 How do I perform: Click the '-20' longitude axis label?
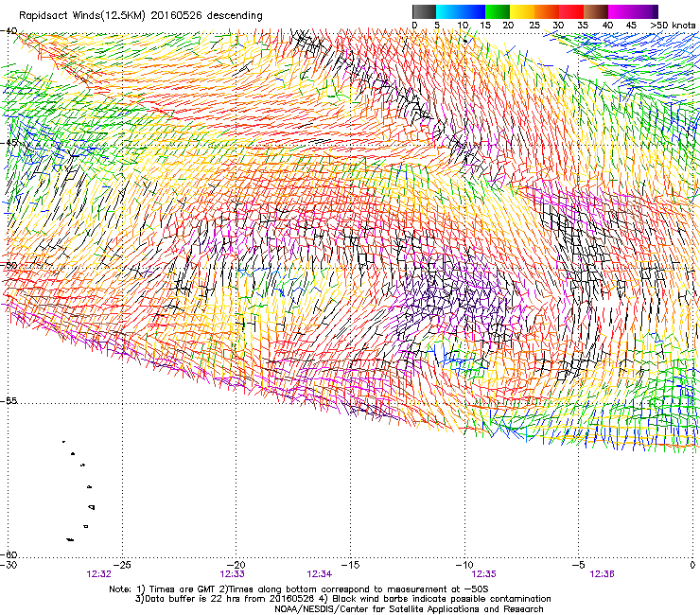(236, 565)
